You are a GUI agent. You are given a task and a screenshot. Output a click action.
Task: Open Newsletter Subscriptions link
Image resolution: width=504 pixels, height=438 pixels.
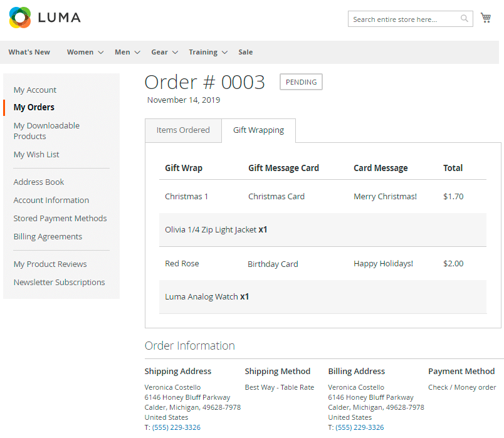point(59,282)
